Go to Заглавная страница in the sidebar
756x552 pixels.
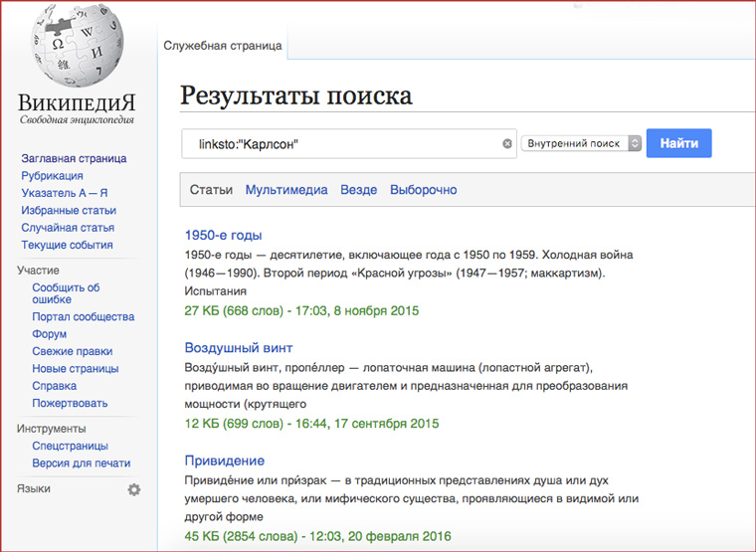tap(74, 158)
